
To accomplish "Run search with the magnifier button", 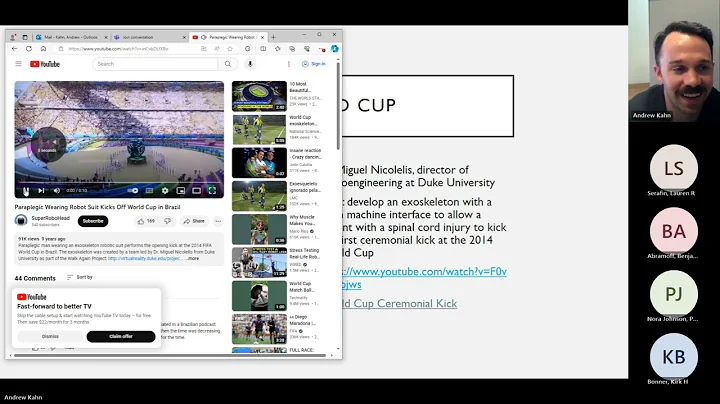I will [228, 64].
